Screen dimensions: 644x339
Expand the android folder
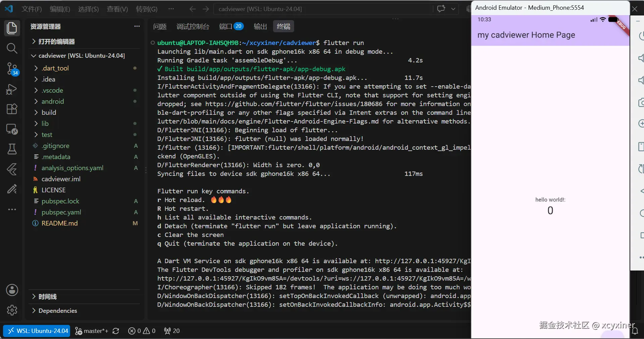[x=85, y=101]
